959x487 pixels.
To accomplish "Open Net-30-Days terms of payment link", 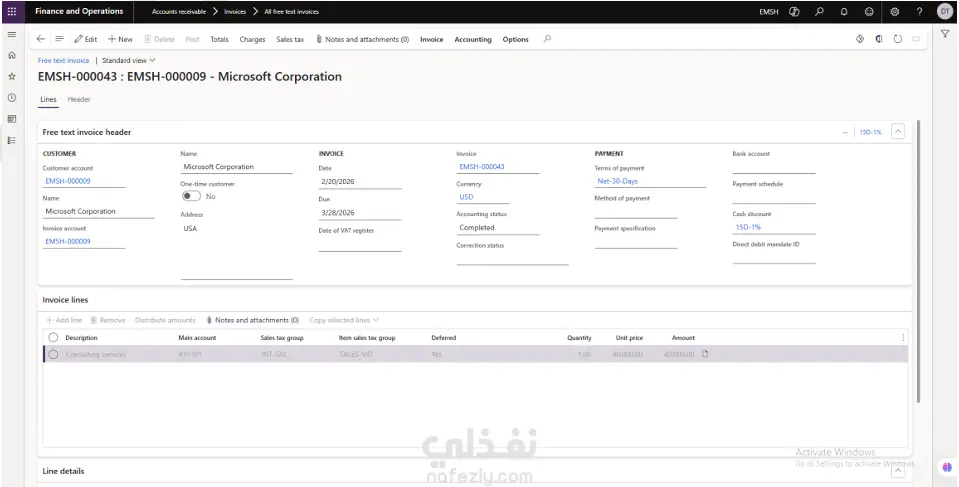I will click(x=618, y=181).
